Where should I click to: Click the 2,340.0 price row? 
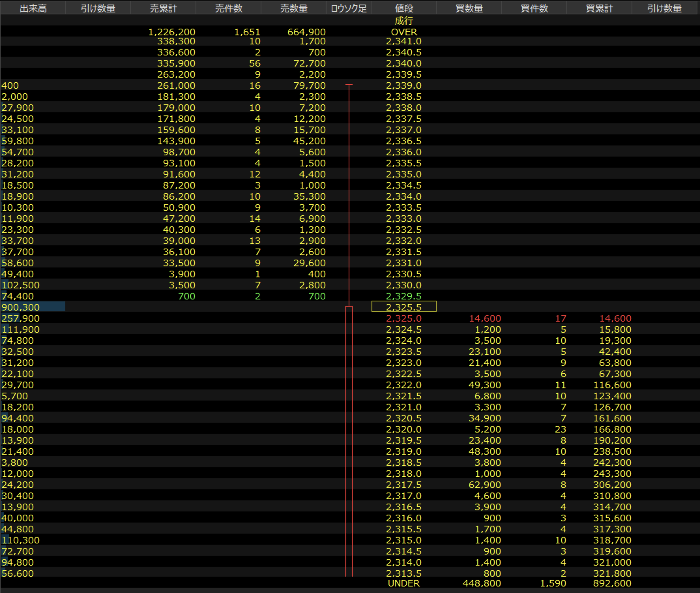point(404,63)
